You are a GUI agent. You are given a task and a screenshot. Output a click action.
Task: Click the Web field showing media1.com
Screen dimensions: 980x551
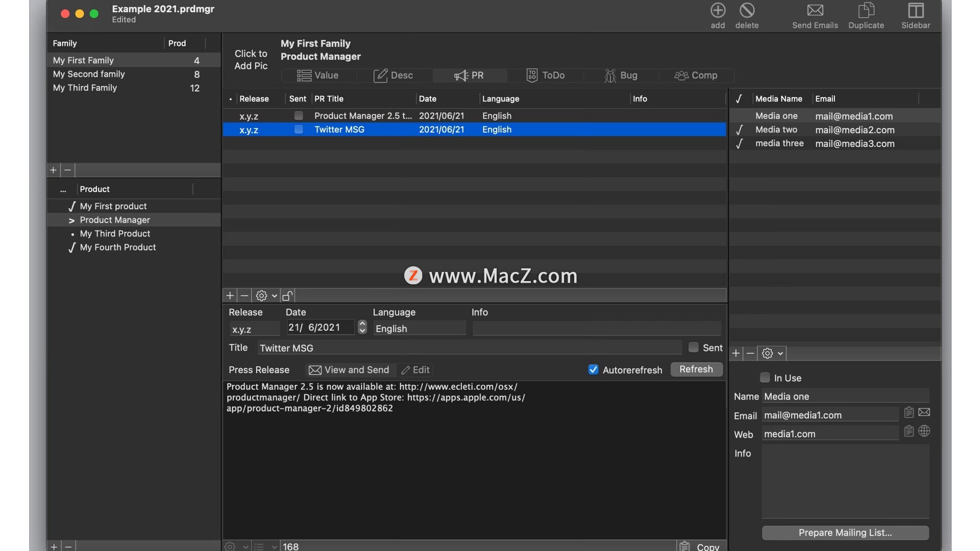pos(830,434)
